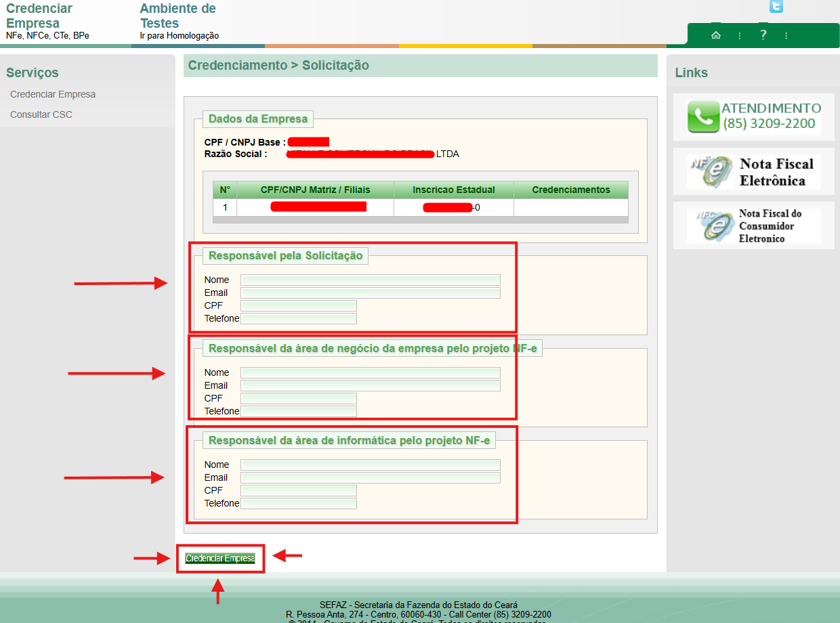Open Consultar CSC in Serviços sidebar
The height and width of the screenshot is (623, 840).
point(41,114)
